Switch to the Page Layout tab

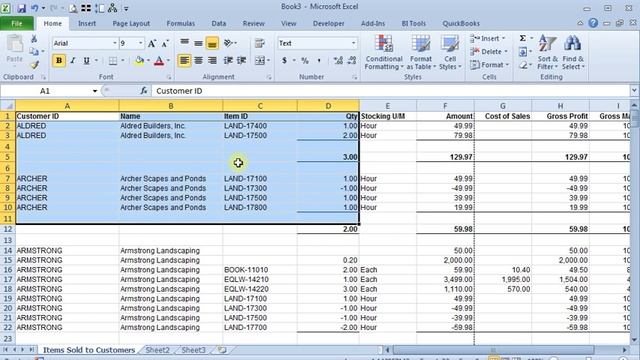click(x=131, y=24)
